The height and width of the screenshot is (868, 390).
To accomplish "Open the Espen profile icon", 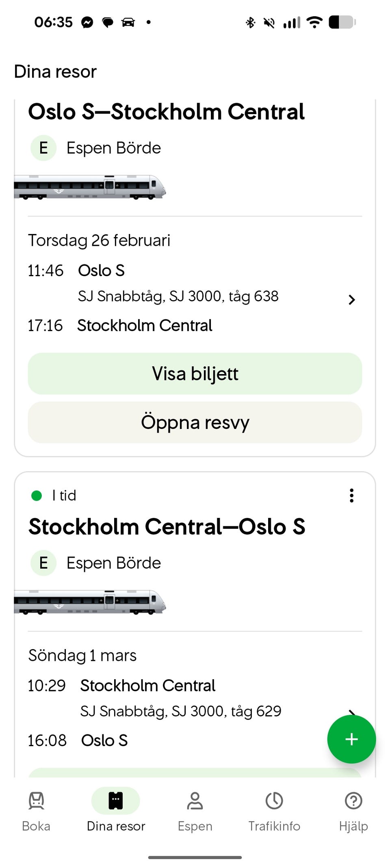I will pos(195,801).
